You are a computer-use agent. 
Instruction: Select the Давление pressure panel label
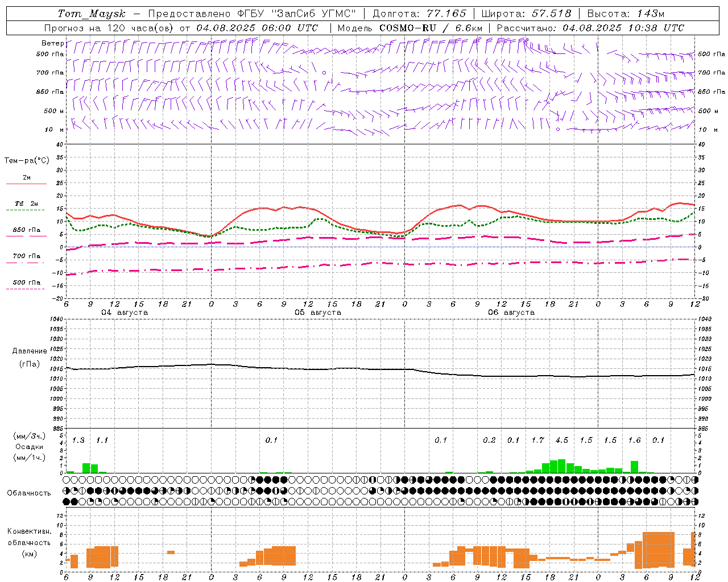tap(30, 351)
